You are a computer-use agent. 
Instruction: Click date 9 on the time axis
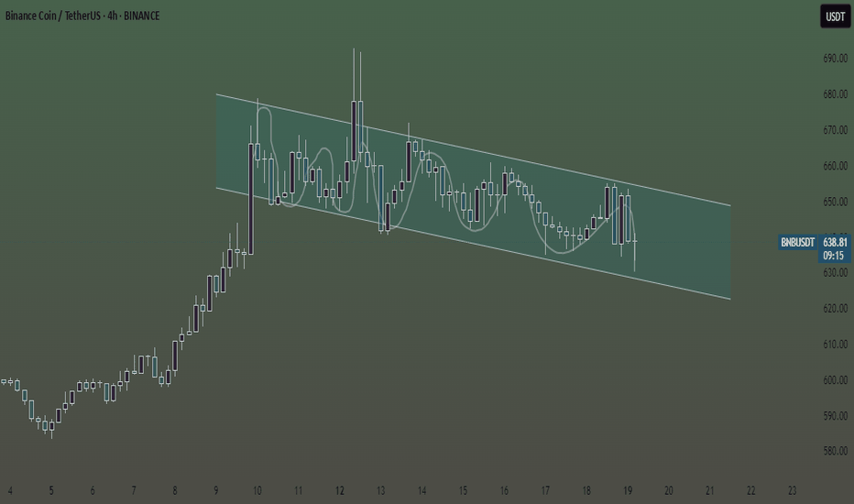(216, 491)
